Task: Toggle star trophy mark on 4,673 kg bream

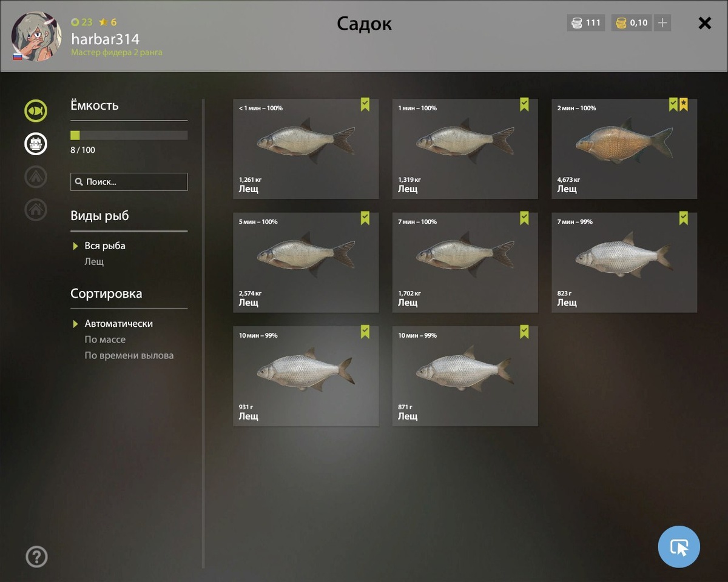Action: coord(683,104)
